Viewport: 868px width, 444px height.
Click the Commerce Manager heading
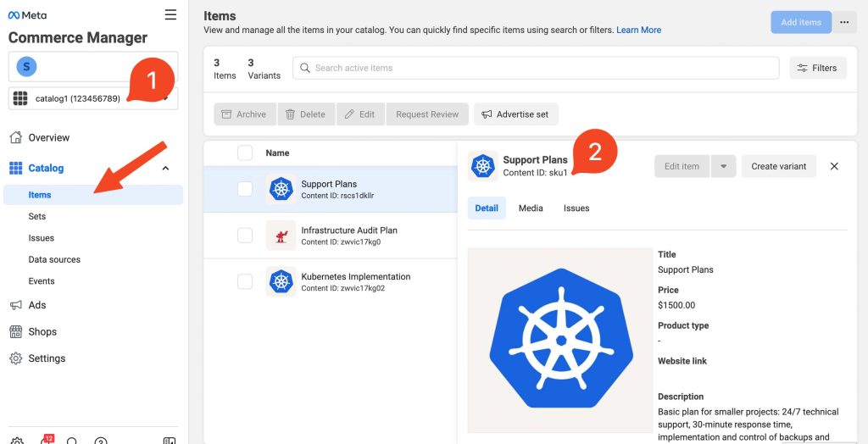click(x=78, y=37)
